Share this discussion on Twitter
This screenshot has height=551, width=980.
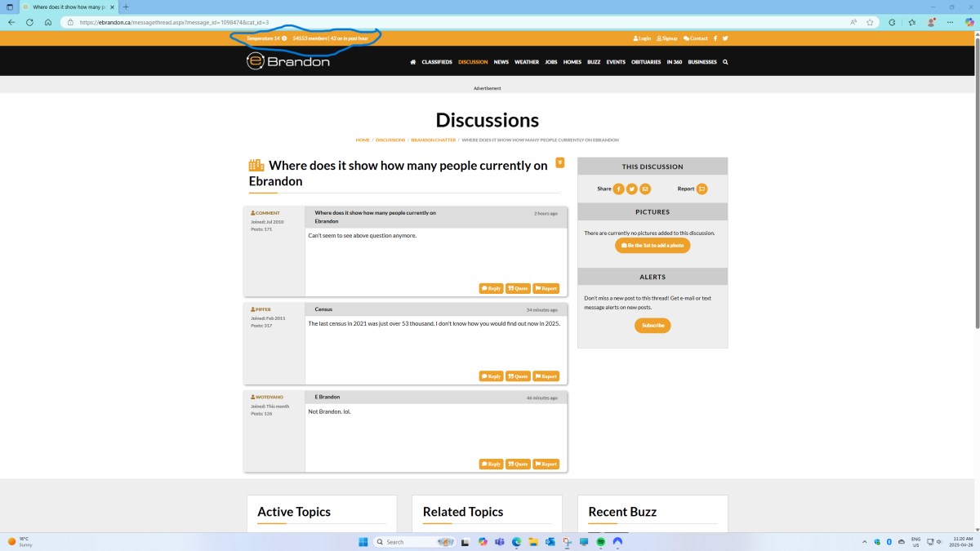click(x=632, y=189)
